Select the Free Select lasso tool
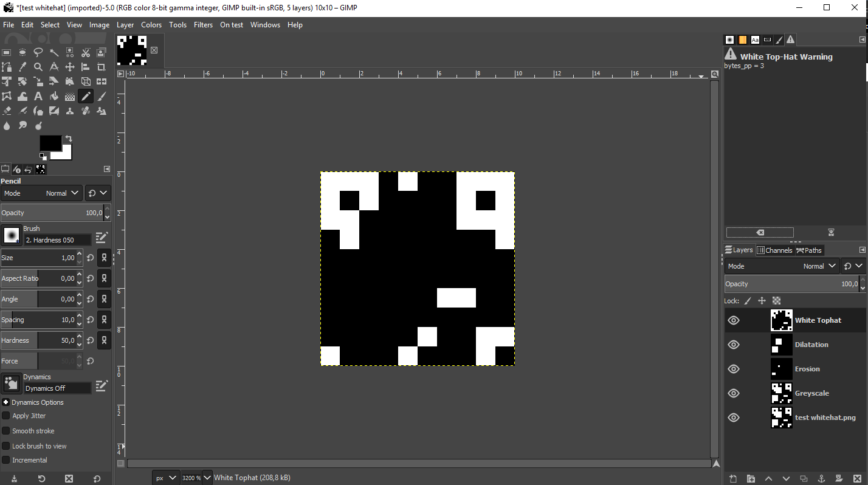 [x=38, y=52]
